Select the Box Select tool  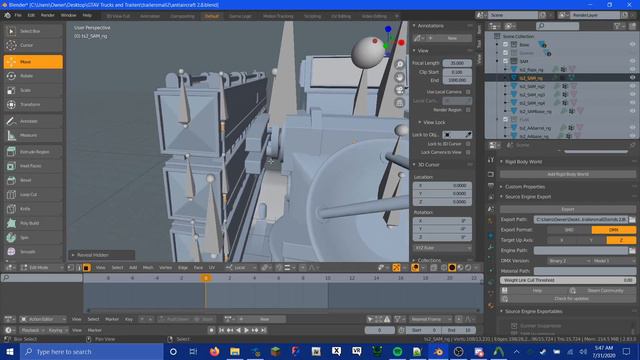click(x=33, y=31)
